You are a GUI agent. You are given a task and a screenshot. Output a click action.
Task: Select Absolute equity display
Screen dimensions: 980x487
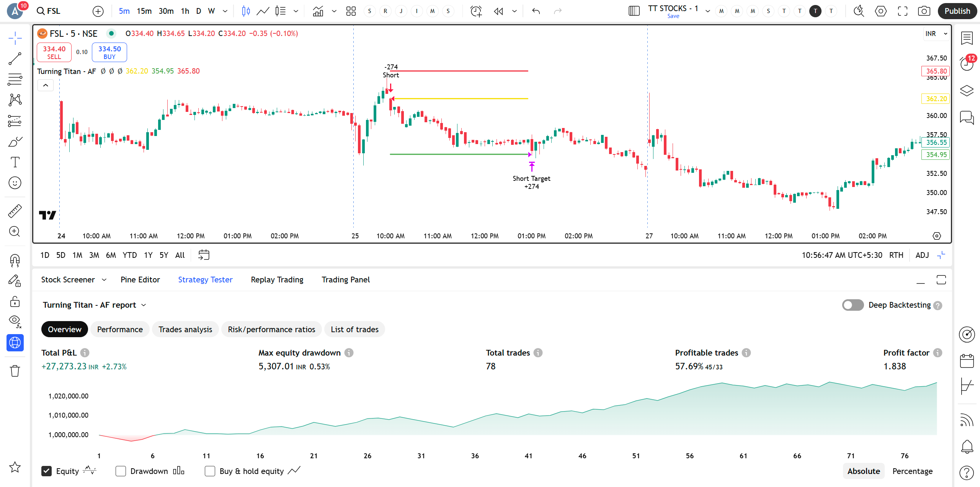(x=864, y=471)
